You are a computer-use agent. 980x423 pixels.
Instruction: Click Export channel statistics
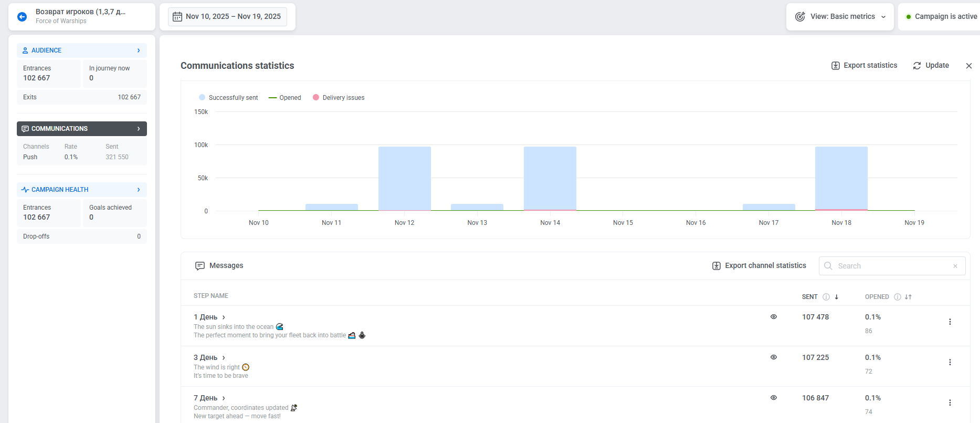pos(759,266)
